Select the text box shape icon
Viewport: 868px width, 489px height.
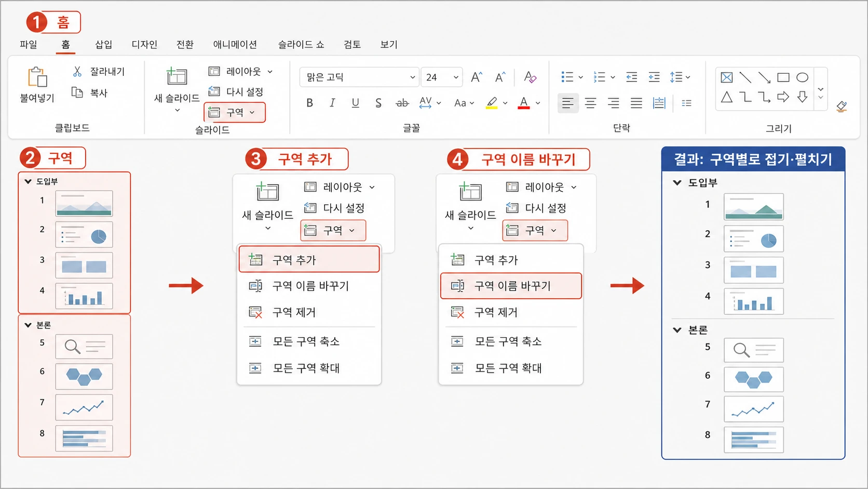(727, 77)
